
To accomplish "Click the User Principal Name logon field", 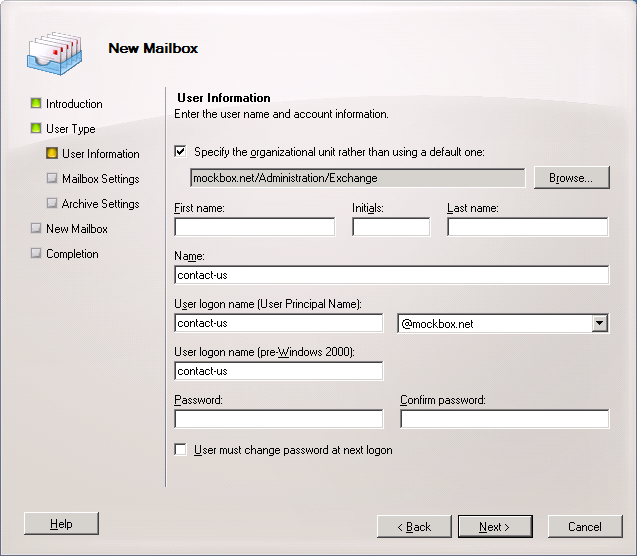I will coord(278,323).
